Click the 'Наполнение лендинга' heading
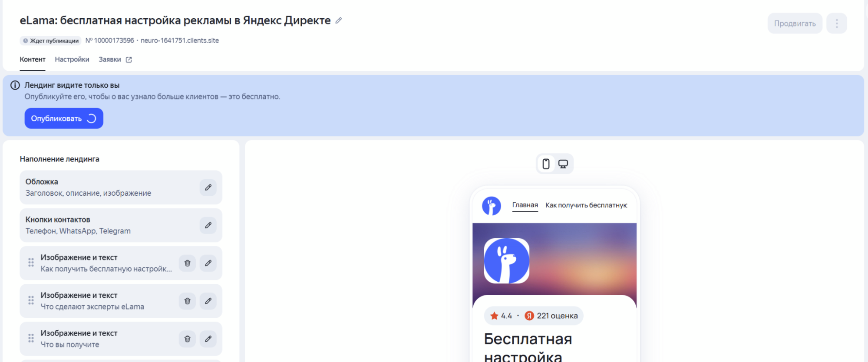The image size is (868, 362). pos(59,159)
